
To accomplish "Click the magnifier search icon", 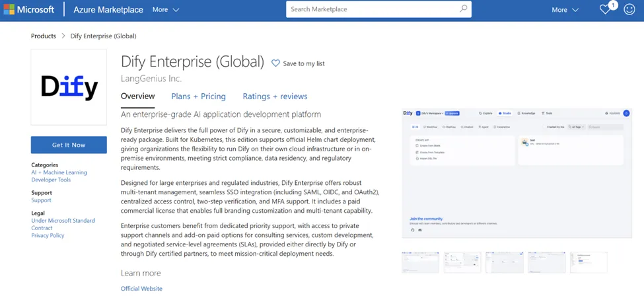I will click(x=463, y=9).
